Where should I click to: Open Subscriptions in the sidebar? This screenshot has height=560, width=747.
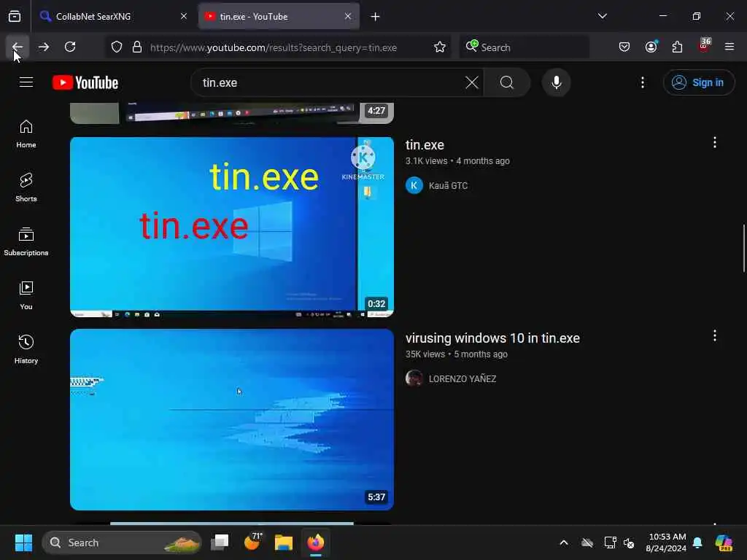26,241
